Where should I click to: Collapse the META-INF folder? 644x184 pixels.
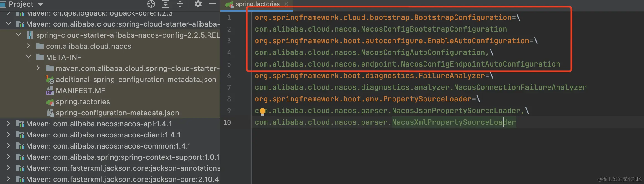tap(29, 57)
